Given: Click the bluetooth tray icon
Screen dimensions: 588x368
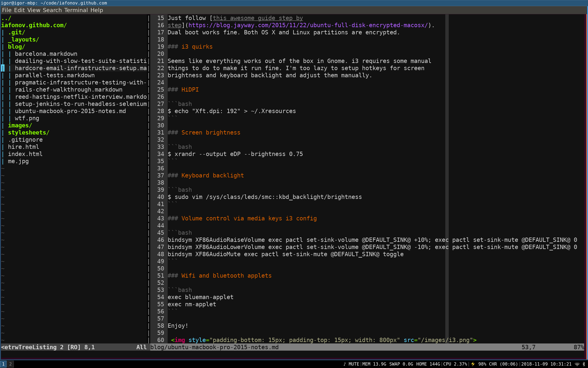Looking at the screenshot, I should pyautogui.click(x=584, y=364).
